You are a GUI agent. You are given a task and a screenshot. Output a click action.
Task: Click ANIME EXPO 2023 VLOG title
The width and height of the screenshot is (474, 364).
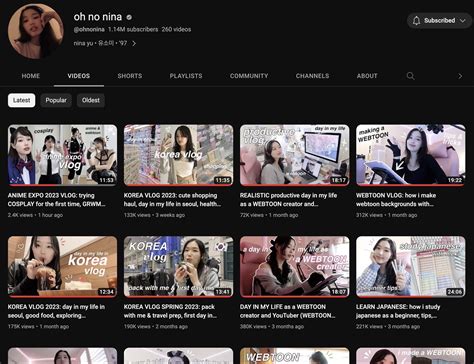point(56,200)
